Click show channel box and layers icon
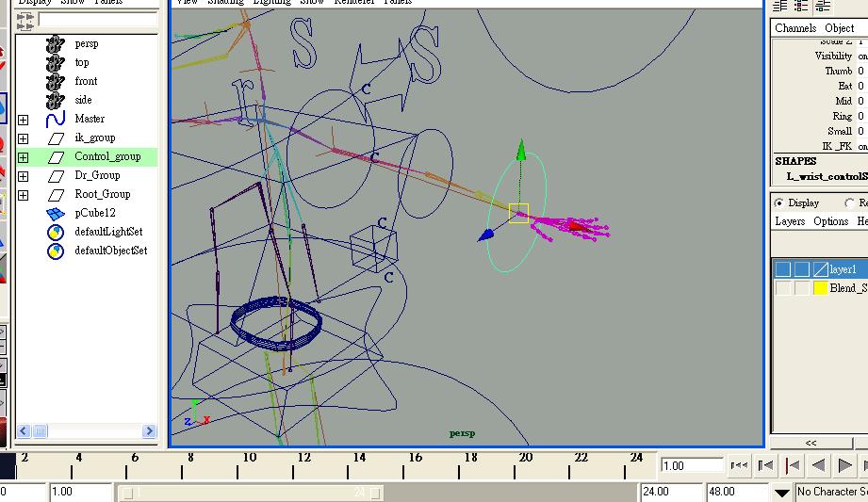The width and height of the screenshot is (868, 502). (x=823, y=6)
